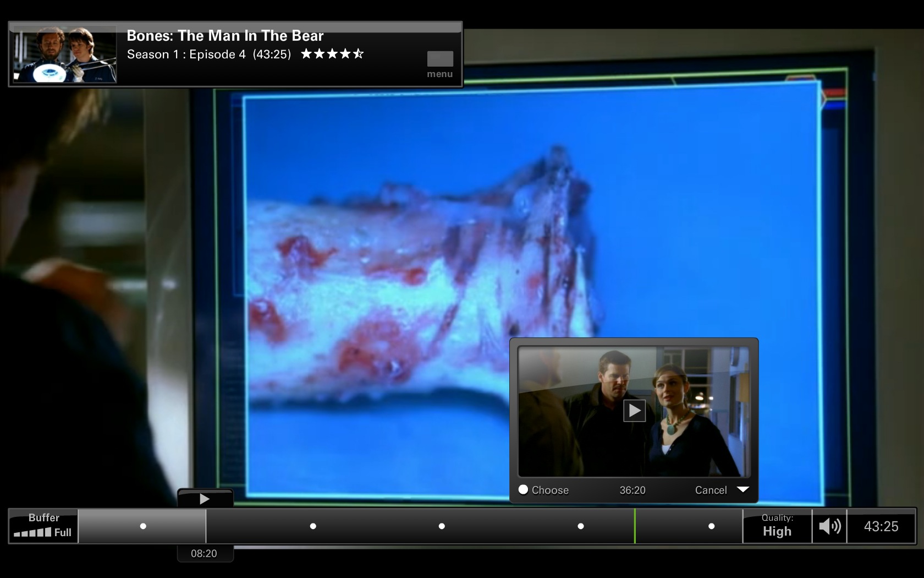Rate the episode using the star rating
The width and height of the screenshot is (924, 578).
[x=332, y=54]
